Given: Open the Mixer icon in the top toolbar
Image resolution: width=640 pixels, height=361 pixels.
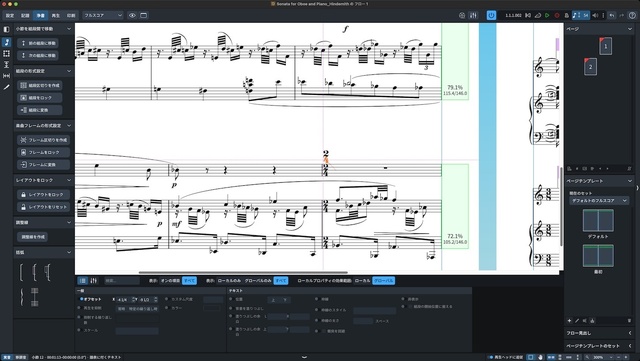Looking at the screenshot, I should (x=473, y=16).
